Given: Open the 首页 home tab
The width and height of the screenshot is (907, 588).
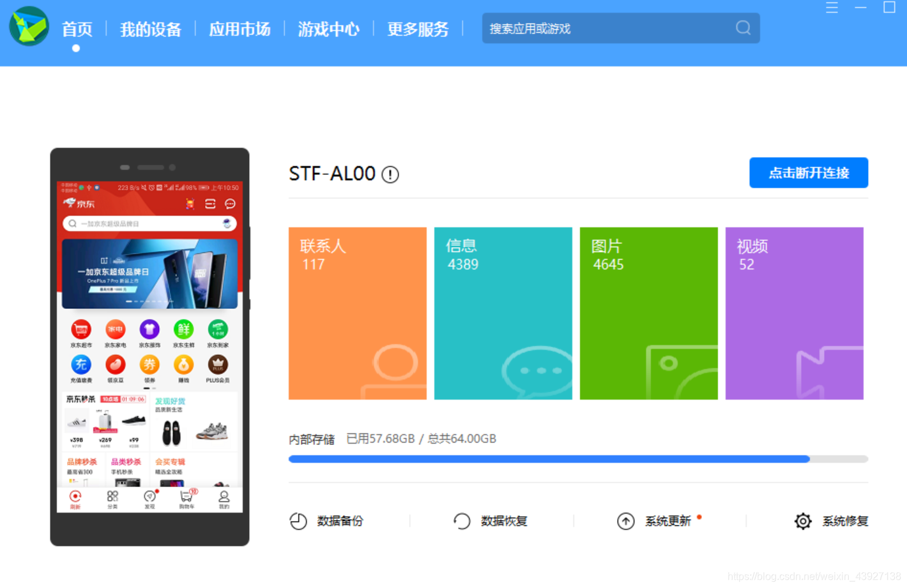Looking at the screenshot, I should (x=77, y=29).
